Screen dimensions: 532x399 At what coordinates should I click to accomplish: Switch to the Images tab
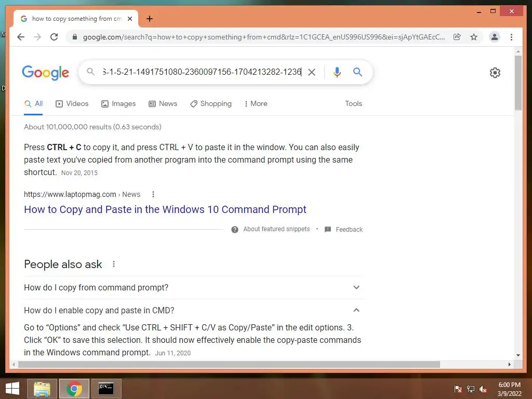pyautogui.click(x=118, y=104)
